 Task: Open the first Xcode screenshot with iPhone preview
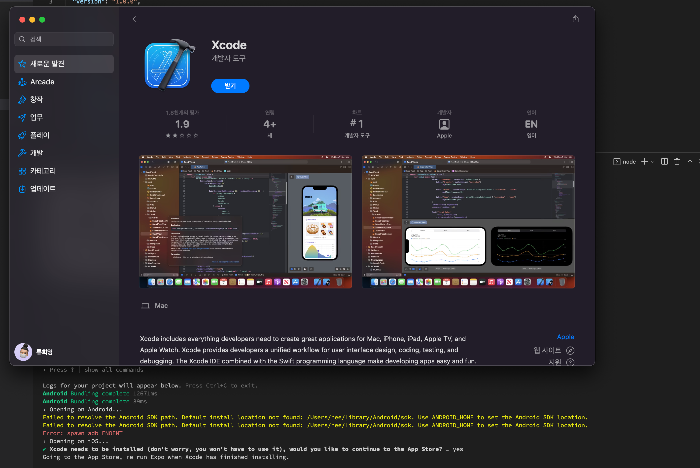tap(246, 221)
